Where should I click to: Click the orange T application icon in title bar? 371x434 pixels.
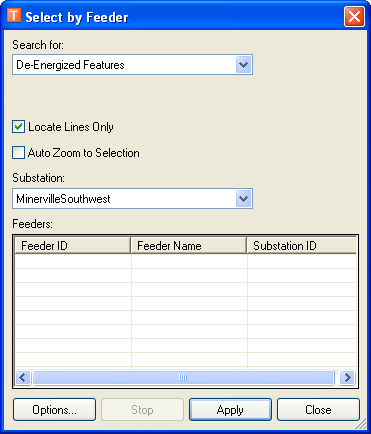click(x=14, y=15)
